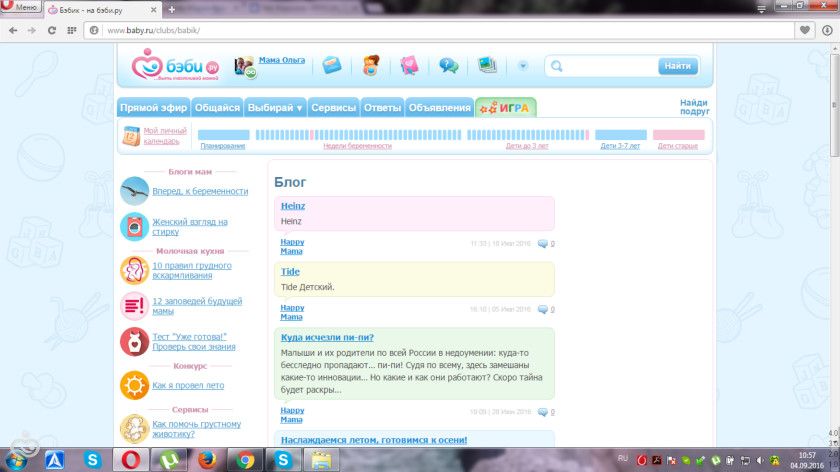Open Google Chrome from the taskbar
840x472 pixels.
pyautogui.click(x=245, y=460)
